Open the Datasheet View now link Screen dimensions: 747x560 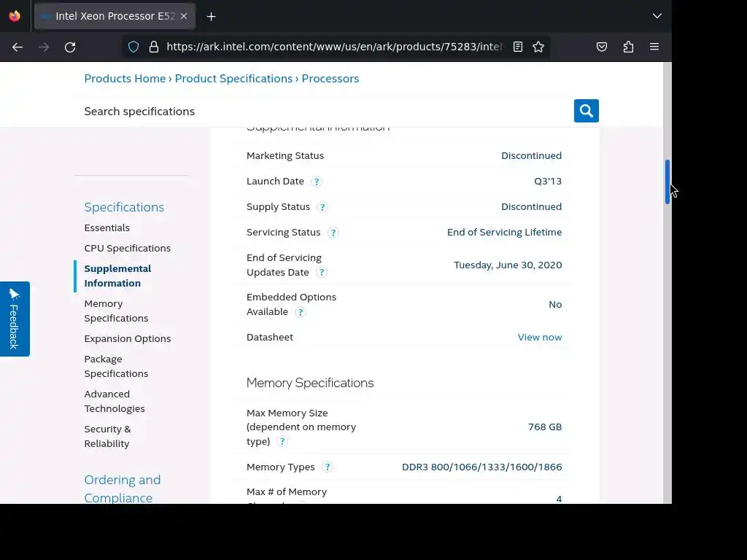(x=540, y=337)
